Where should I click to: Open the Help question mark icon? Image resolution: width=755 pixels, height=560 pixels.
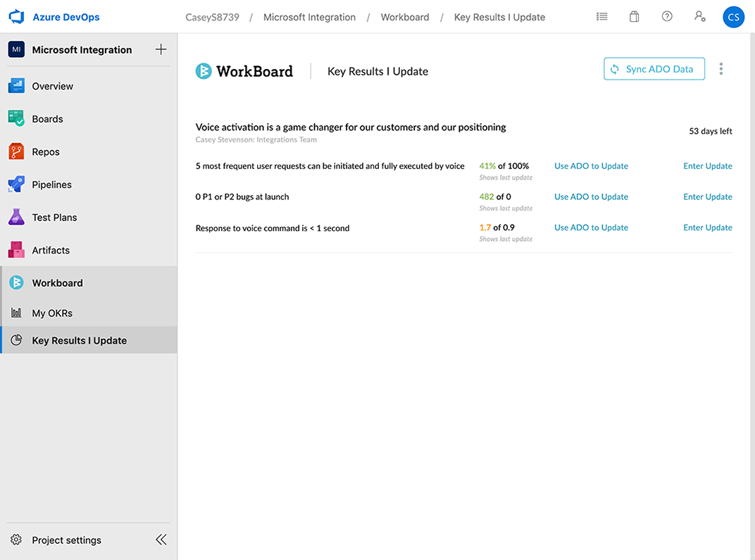(x=667, y=16)
